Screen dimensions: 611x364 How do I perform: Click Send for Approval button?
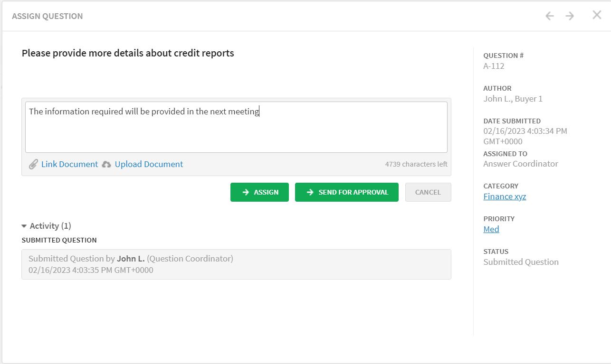[x=347, y=192]
